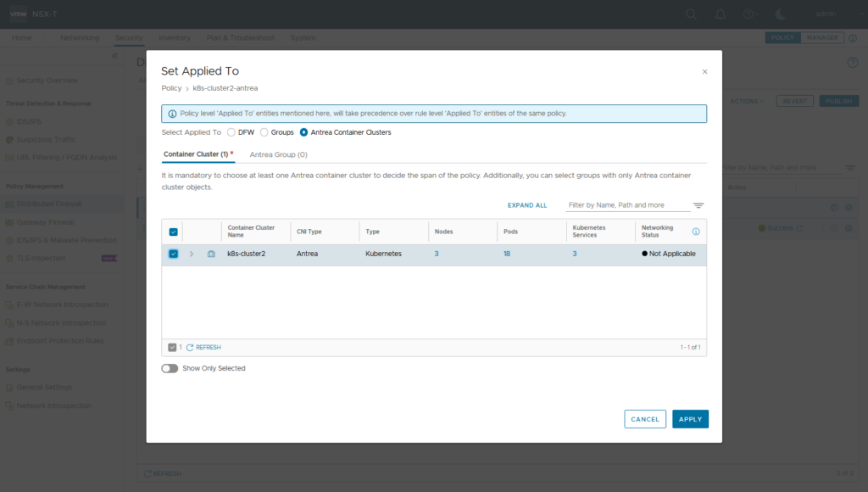Switch to the Antrea Group (0) tab

tap(278, 154)
